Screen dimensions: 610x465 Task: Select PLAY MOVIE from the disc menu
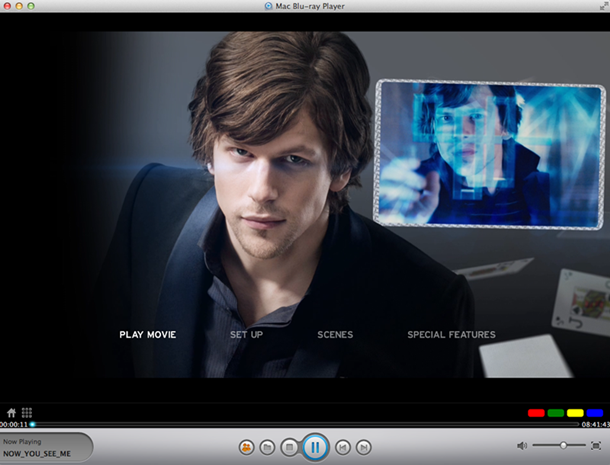click(147, 335)
